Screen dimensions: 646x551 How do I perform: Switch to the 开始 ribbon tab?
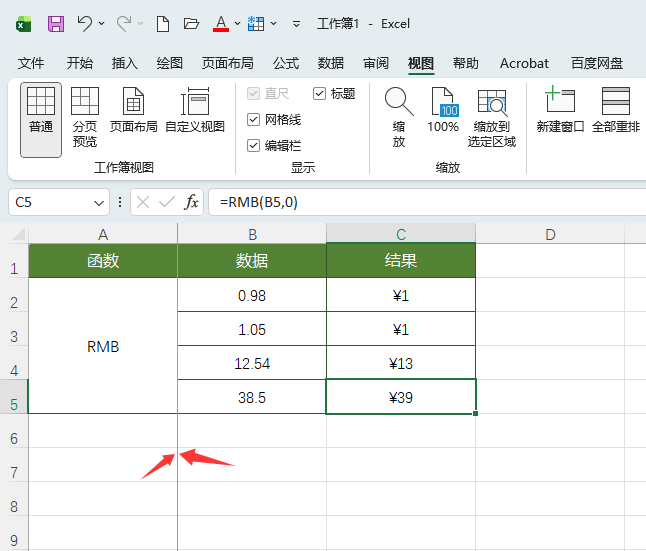tap(80, 63)
